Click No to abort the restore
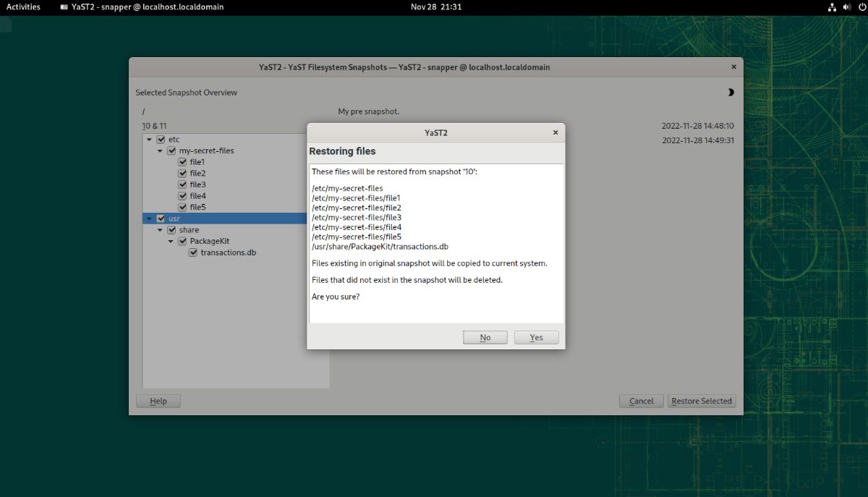This screenshot has width=868, height=497. coord(485,336)
